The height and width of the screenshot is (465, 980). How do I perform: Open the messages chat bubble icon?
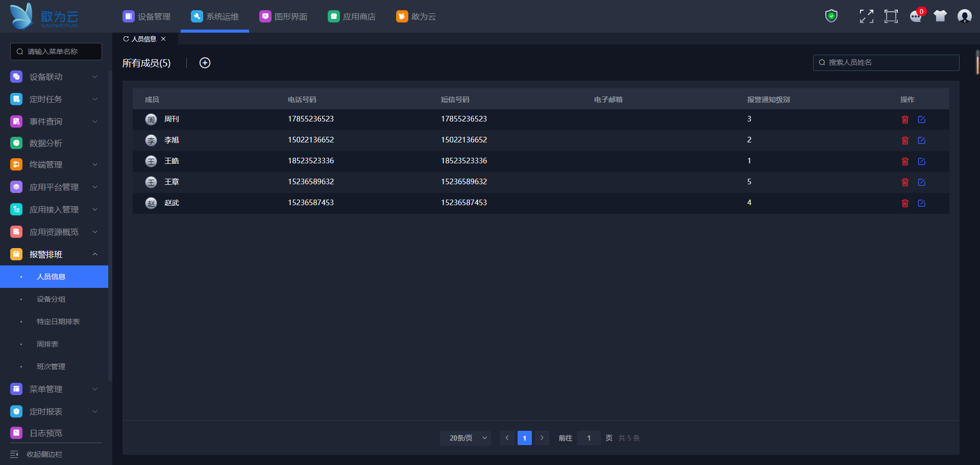(916, 16)
